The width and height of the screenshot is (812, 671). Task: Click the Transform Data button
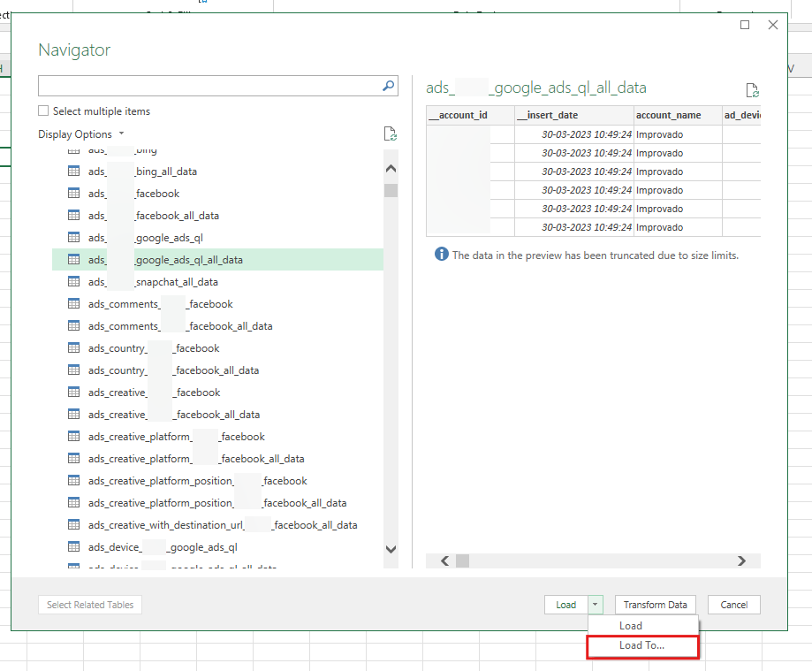point(655,605)
